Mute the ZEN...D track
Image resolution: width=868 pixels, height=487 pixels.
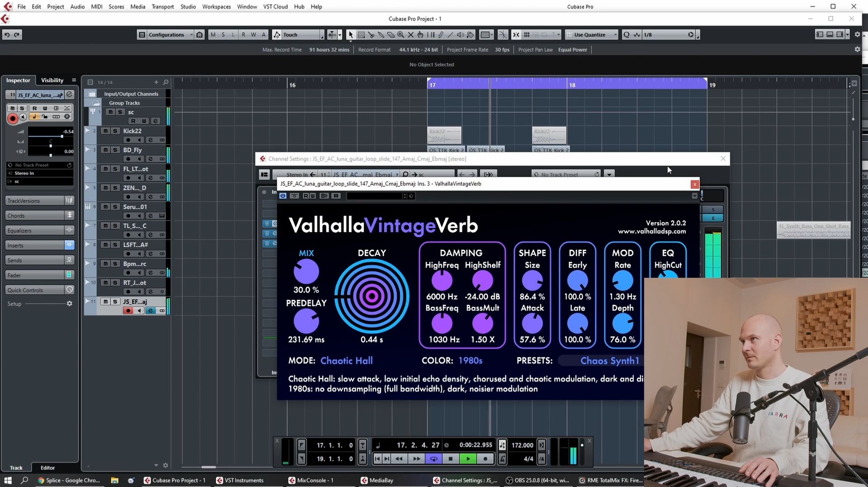click(105, 188)
